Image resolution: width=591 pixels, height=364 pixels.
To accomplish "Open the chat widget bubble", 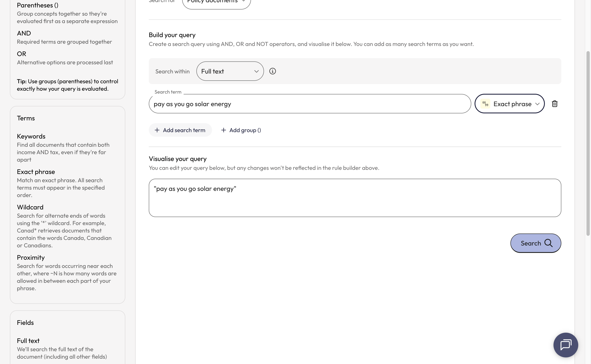I will tap(566, 345).
